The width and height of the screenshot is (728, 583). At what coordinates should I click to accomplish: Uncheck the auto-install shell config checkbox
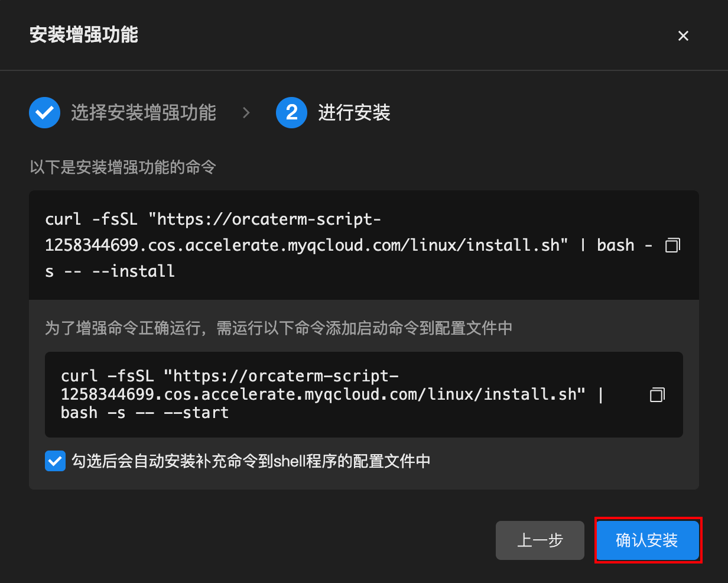55,461
